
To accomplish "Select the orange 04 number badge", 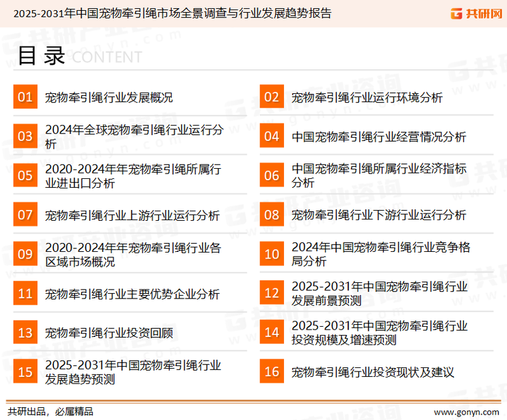I will click(x=272, y=136).
